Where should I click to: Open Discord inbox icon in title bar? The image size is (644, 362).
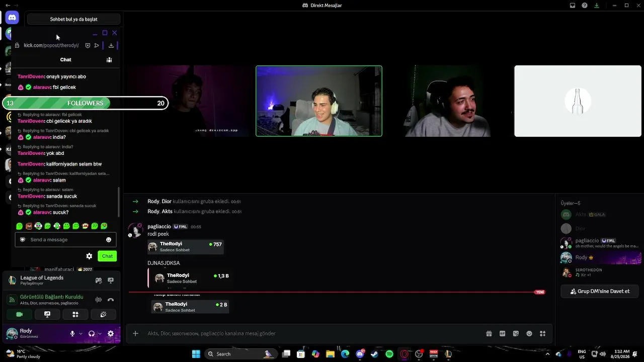pyautogui.click(x=573, y=6)
